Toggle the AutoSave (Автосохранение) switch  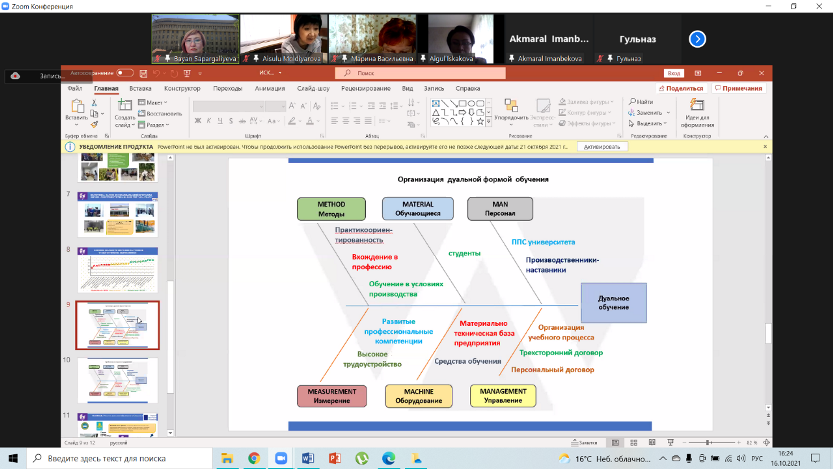(x=125, y=73)
